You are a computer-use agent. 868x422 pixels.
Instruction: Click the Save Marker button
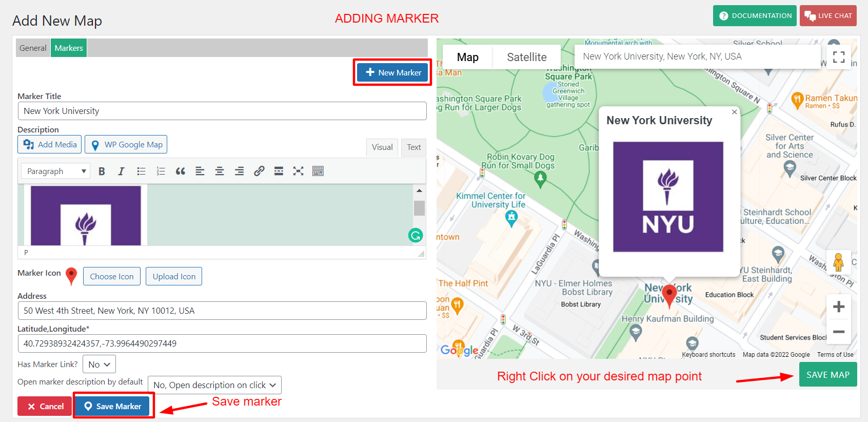click(112, 406)
